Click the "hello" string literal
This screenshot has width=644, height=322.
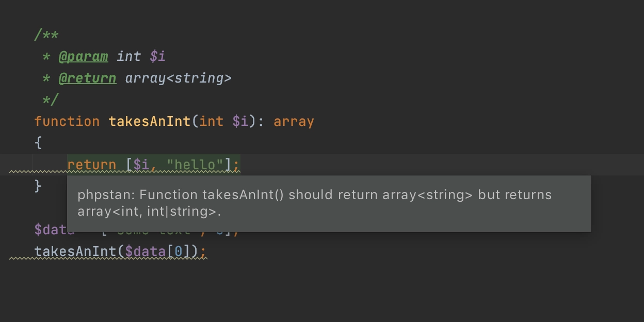pyautogui.click(x=195, y=165)
